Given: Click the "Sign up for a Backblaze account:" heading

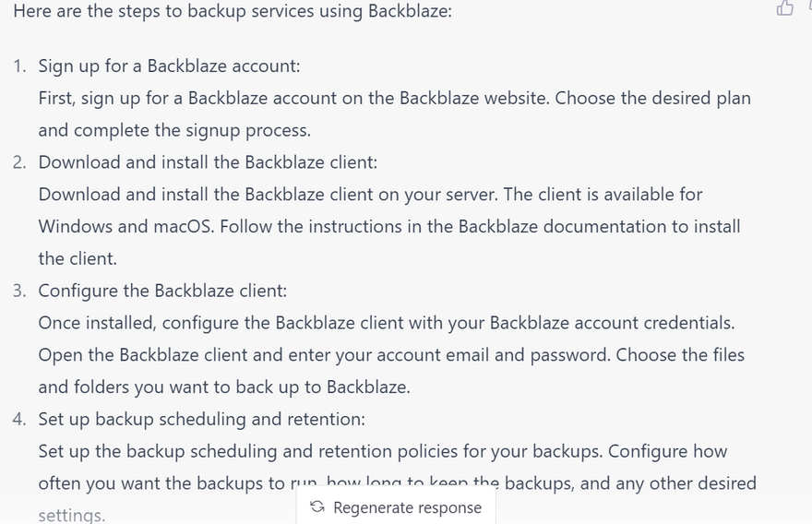Looking at the screenshot, I should tap(169, 66).
